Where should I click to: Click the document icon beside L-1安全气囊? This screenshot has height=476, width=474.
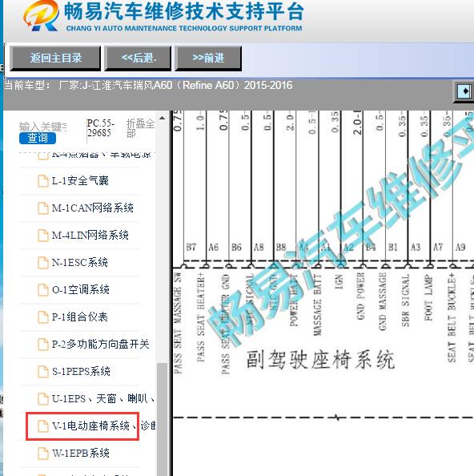point(42,181)
